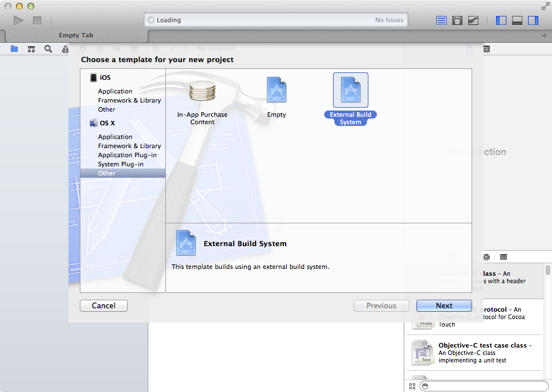Select iOS Framework & Library category
552x392 pixels.
tap(129, 100)
